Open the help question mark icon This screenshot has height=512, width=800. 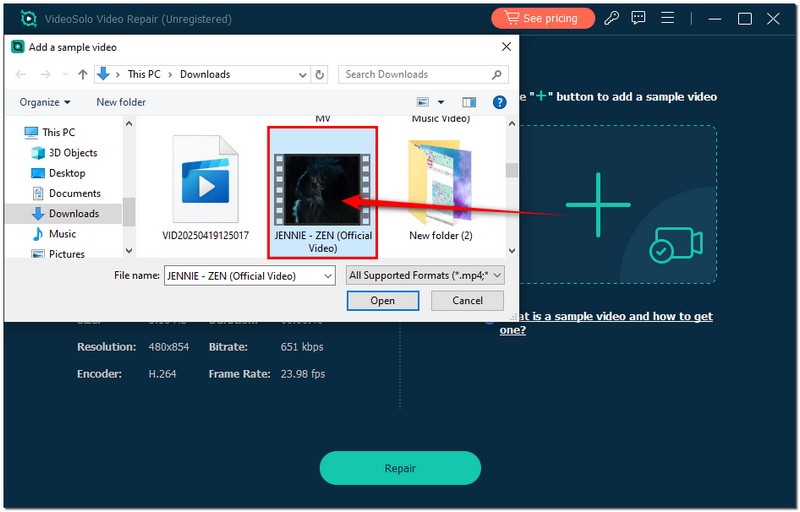coord(499,103)
